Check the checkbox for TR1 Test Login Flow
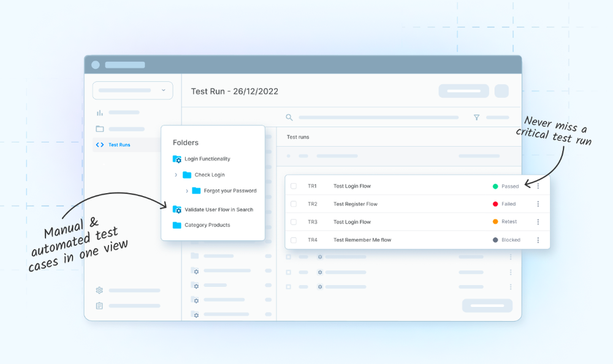 [x=294, y=186]
